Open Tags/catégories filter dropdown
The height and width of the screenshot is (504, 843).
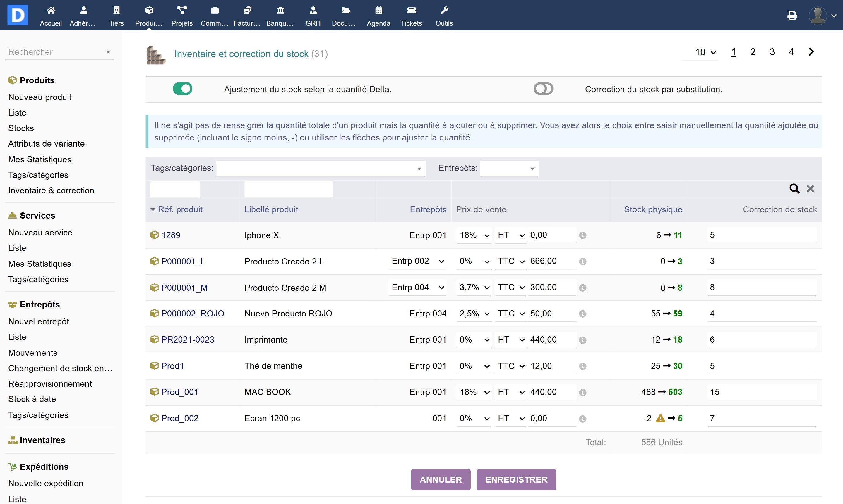click(321, 168)
